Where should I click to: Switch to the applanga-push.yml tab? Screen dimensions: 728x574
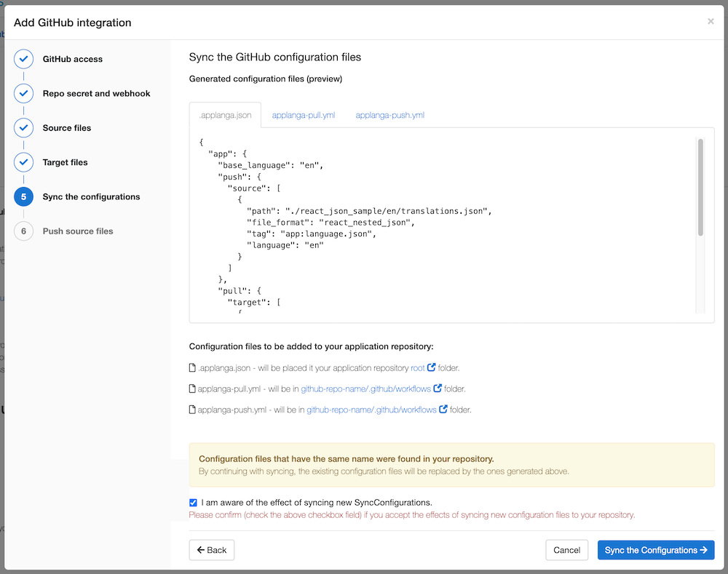pos(389,115)
